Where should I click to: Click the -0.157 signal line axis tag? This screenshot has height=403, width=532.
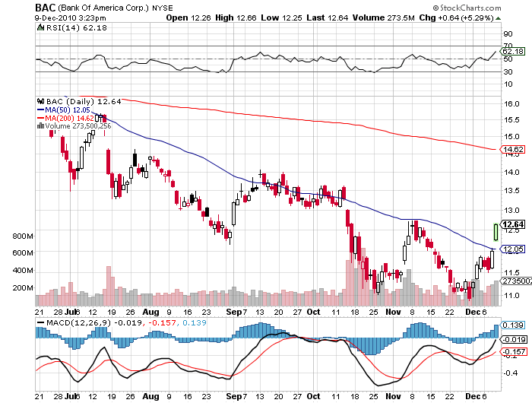(514, 352)
